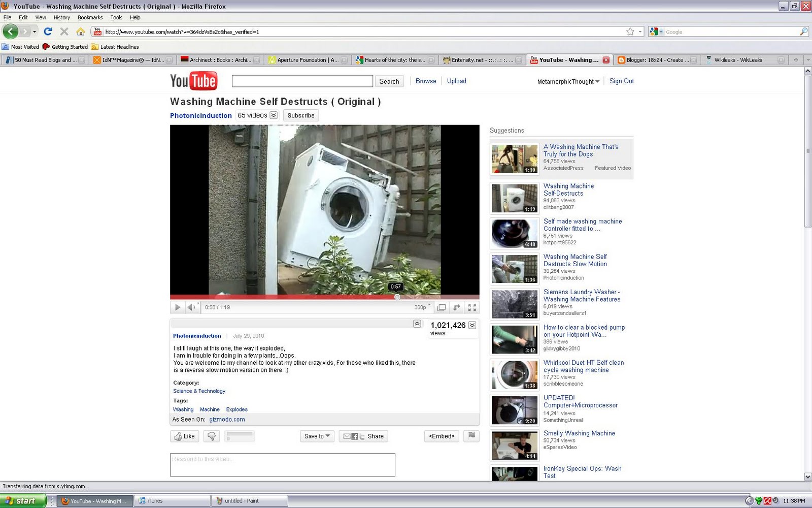Open Whirlpool Duet HT suggestion thumbnail
This screenshot has height=508, width=812.
coord(515,375)
